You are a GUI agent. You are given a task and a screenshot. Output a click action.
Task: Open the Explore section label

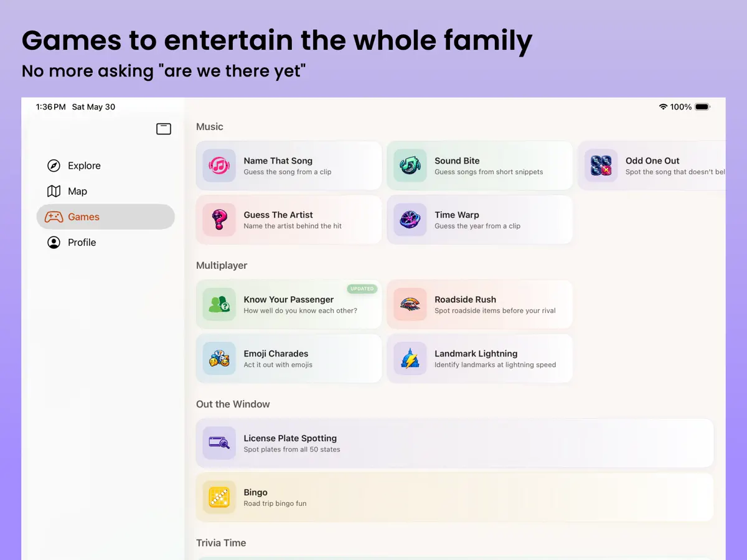[84, 166]
